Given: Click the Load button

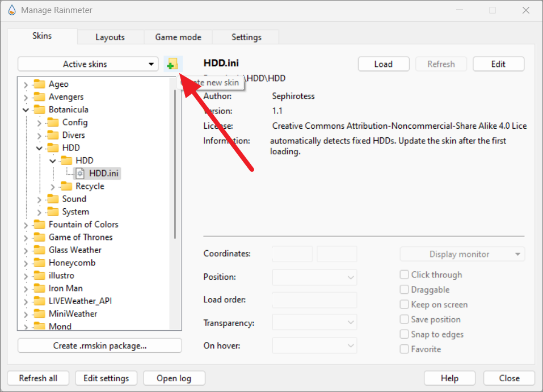Looking at the screenshot, I should 384,64.
